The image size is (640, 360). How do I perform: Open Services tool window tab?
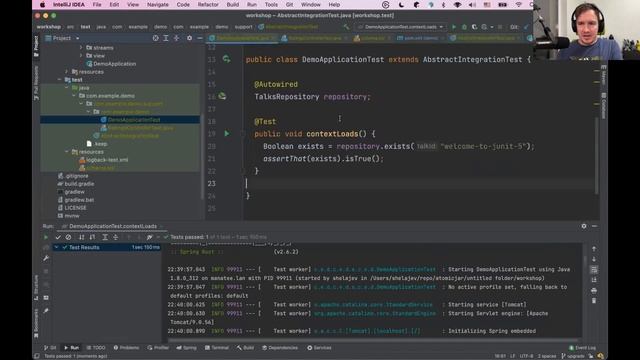[x=319, y=348]
